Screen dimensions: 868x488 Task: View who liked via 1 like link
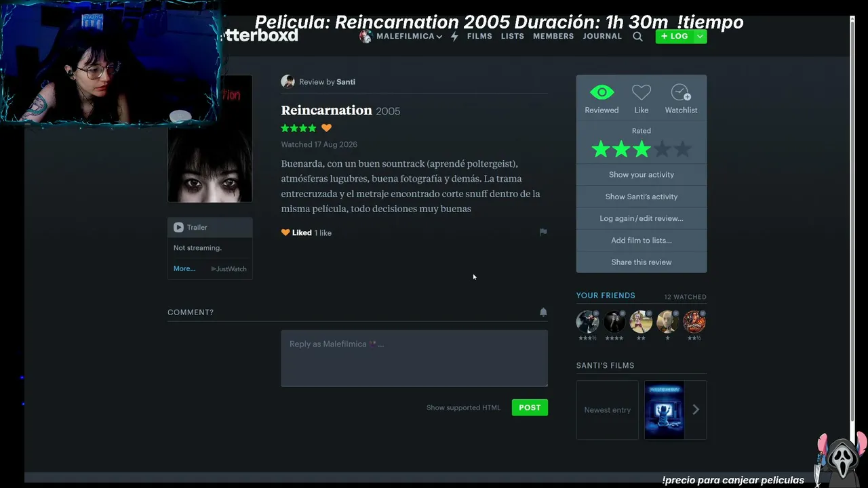(323, 233)
